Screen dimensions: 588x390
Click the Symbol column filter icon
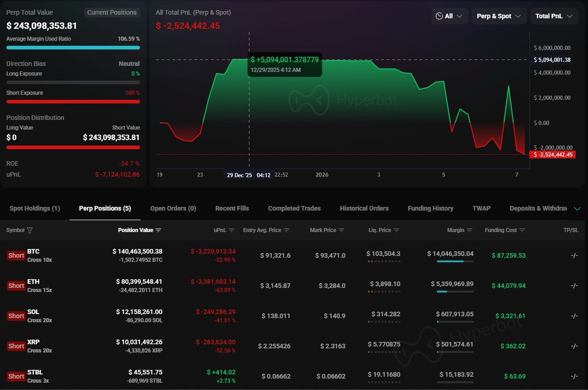30,230
